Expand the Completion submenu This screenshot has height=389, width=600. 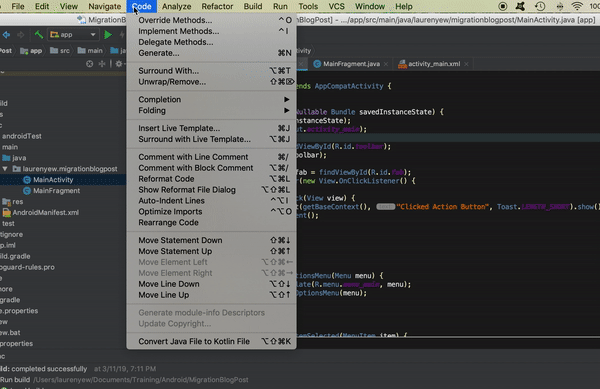pyautogui.click(x=211, y=99)
